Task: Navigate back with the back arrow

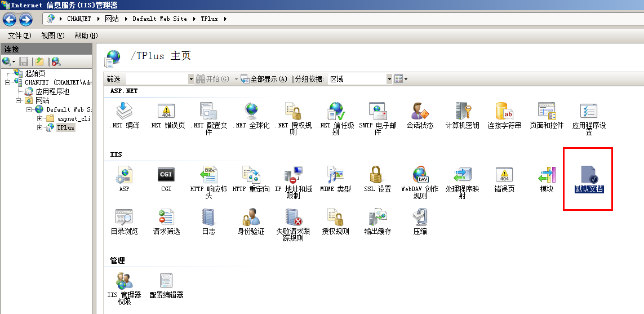Action: (x=10, y=19)
